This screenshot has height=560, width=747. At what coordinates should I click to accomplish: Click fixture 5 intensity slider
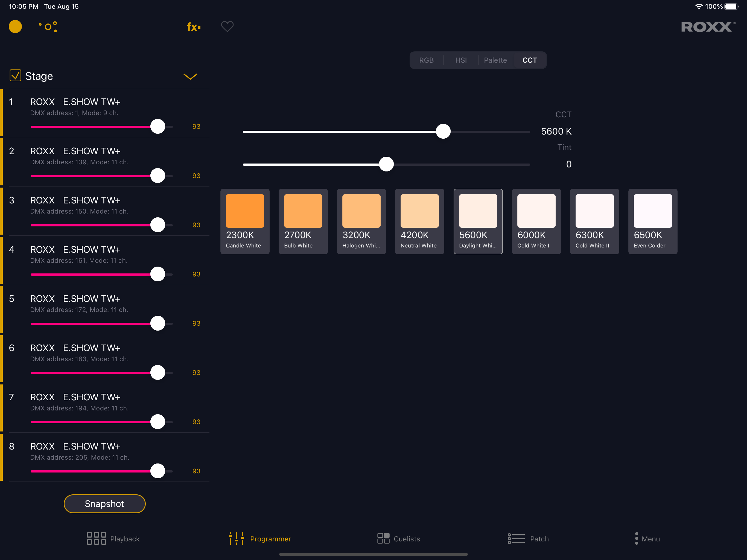pos(102,323)
